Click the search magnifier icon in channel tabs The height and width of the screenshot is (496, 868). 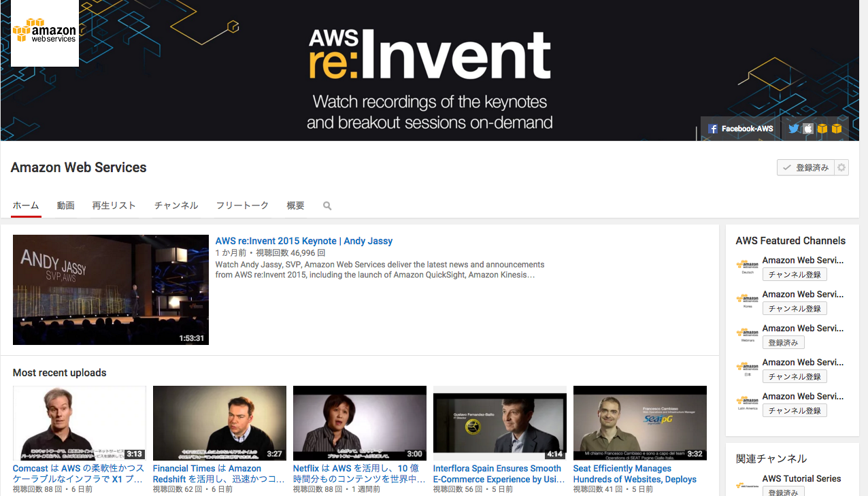point(327,205)
